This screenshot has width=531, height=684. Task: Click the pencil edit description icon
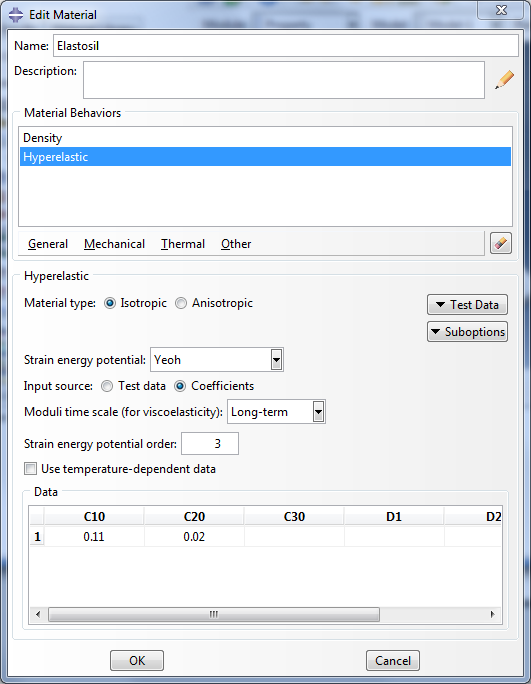click(504, 80)
